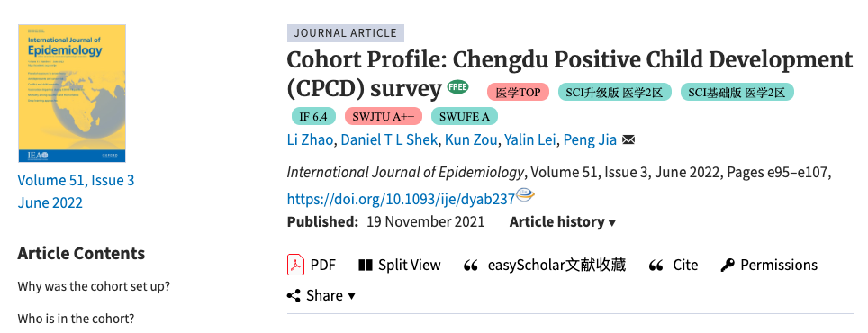Click the easyScholar quote icon

471,266
